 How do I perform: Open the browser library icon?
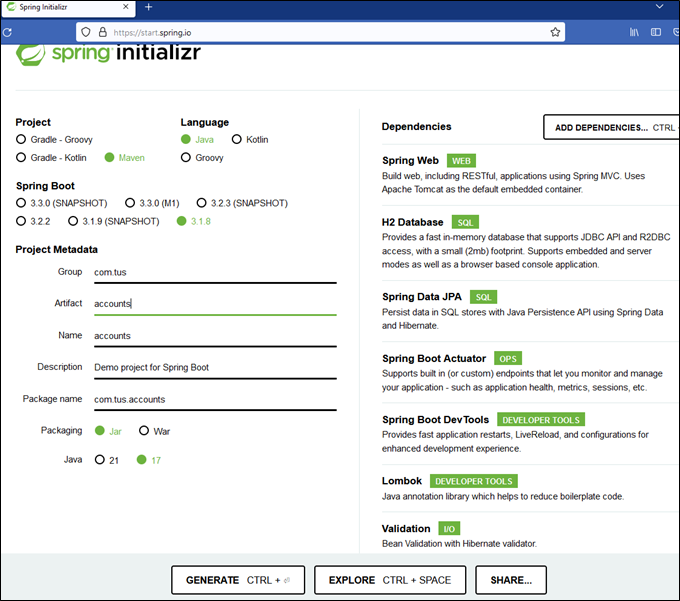click(634, 32)
